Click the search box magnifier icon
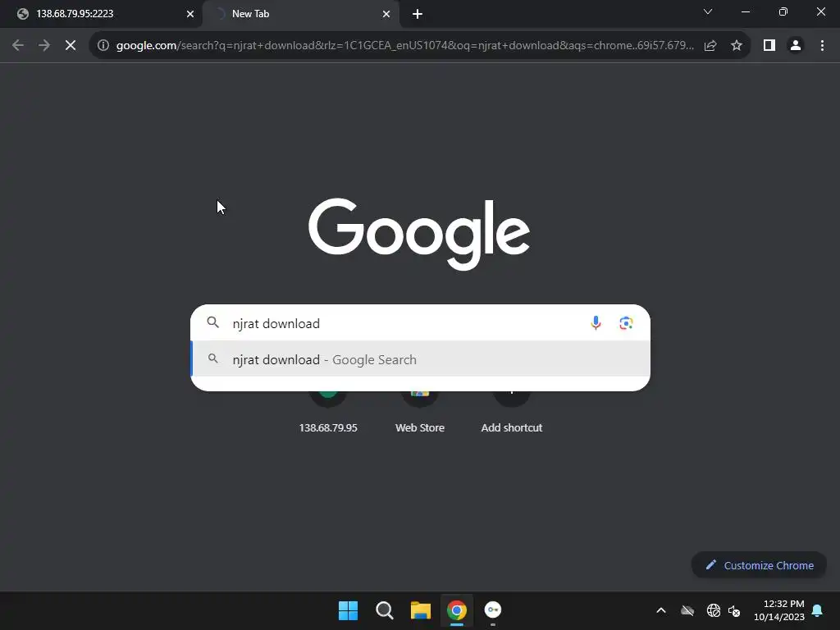 pos(213,322)
